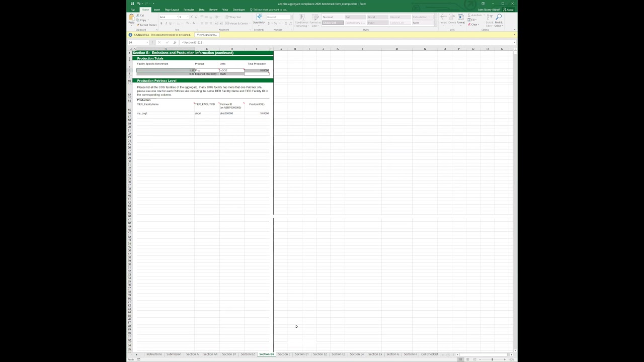Open the File menu tab
Image resolution: width=644 pixels, height=362 pixels.
click(x=133, y=10)
